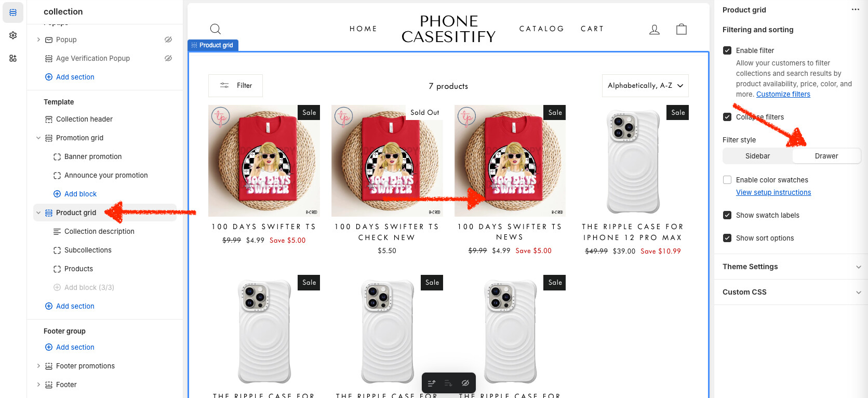Expand the Custom CSS section
868x398 pixels.
(791, 292)
